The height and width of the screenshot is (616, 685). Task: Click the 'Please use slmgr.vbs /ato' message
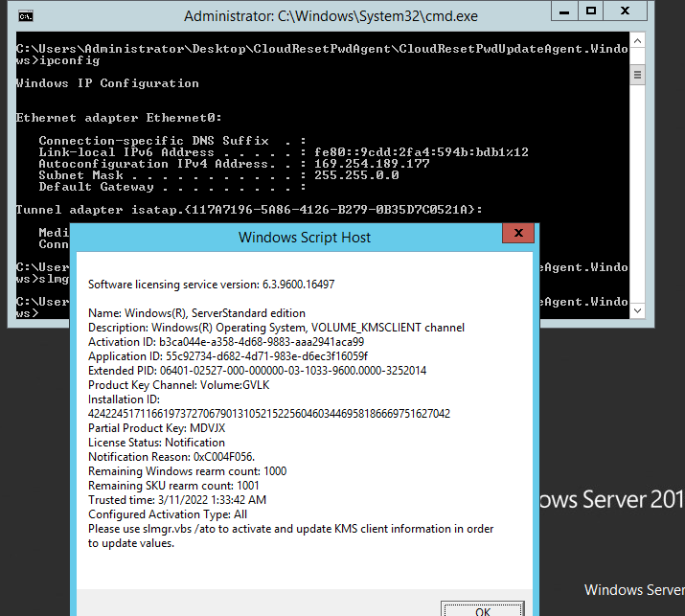coord(290,536)
